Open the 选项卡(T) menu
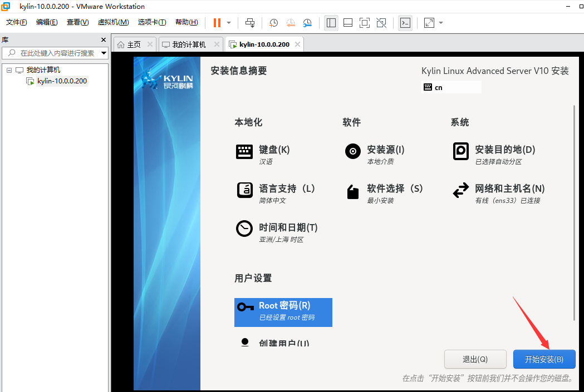The height and width of the screenshot is (392, 584). [x=152, y=22]
